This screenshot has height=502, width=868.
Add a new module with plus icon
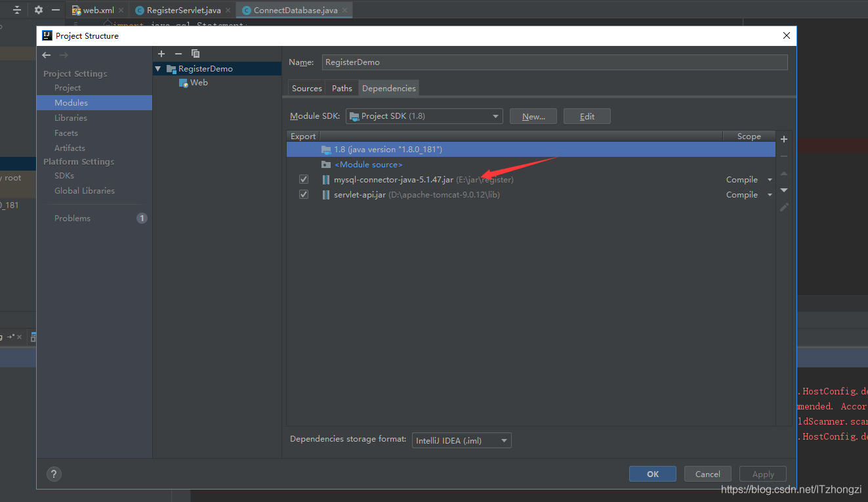click(161, 54)
